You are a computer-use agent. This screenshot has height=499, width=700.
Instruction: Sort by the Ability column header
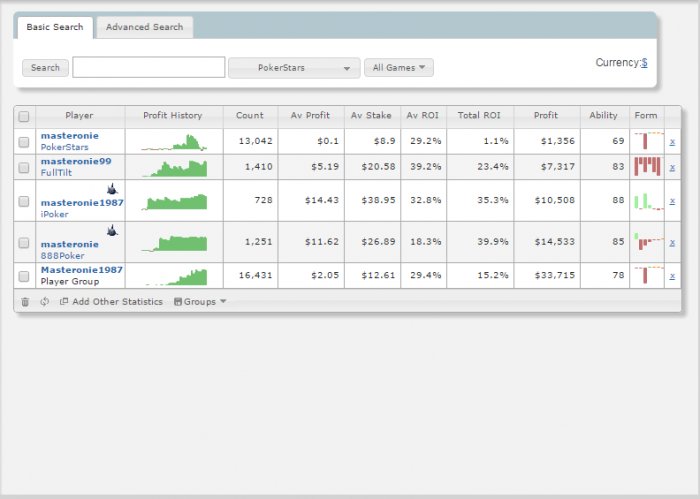(604, 116)
